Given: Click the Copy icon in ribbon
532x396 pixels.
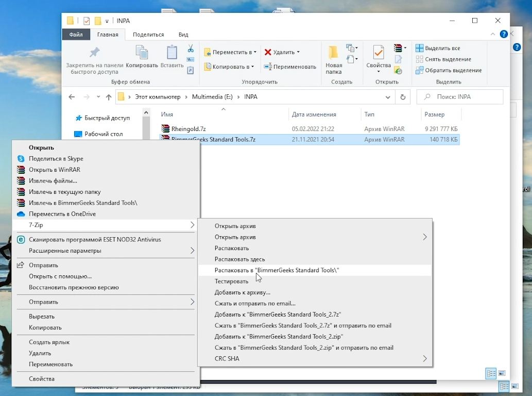Looking at the screenshot, I should pos(142,53).
